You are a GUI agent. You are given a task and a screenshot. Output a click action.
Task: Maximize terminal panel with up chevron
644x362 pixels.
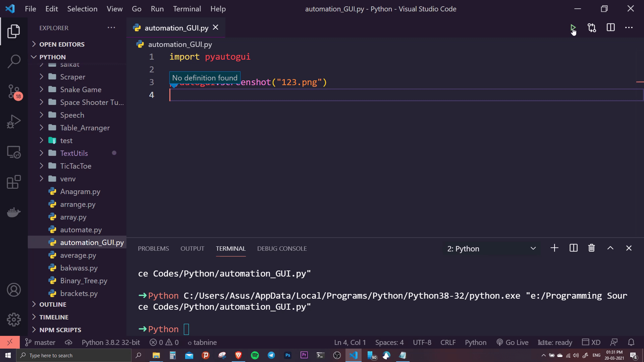click(610, 248)
